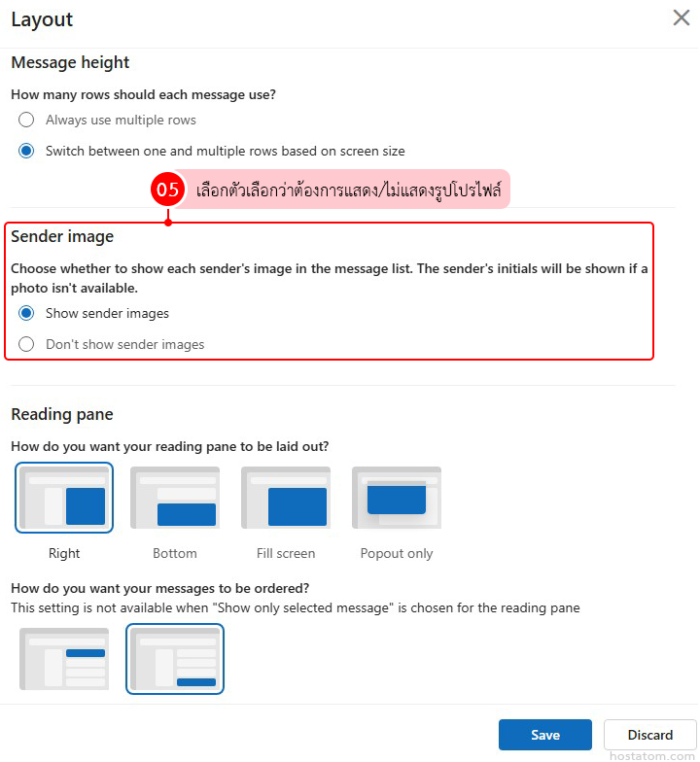
Task: Click the 'Fill screen' label text
Action: 286,554
